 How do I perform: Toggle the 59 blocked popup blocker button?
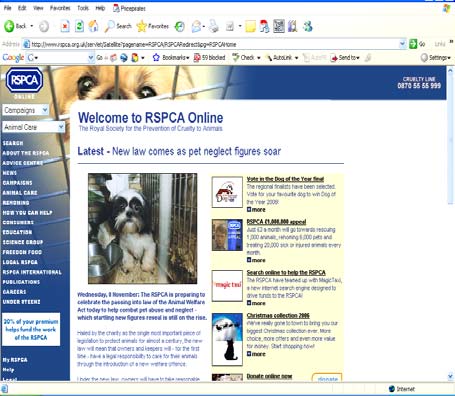coord(210,58)
